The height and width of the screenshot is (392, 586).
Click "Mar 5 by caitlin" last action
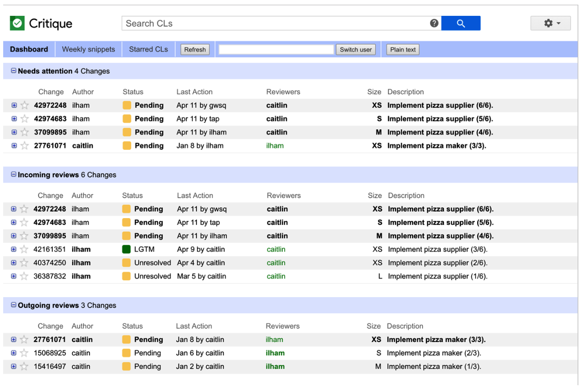202,276
